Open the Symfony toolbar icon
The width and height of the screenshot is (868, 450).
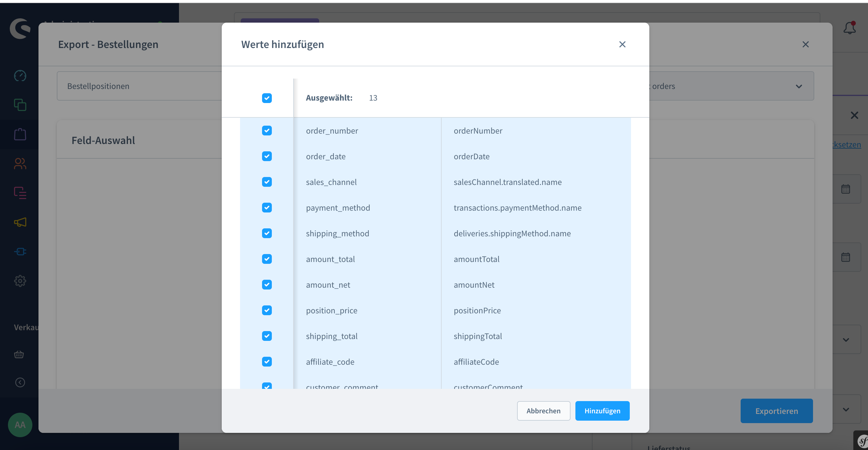point(862,440)
